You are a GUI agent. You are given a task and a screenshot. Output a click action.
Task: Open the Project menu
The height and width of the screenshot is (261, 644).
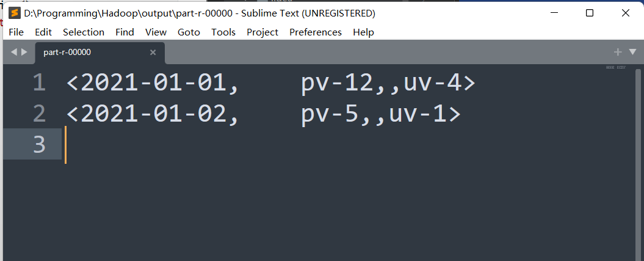tap(262, 32)
